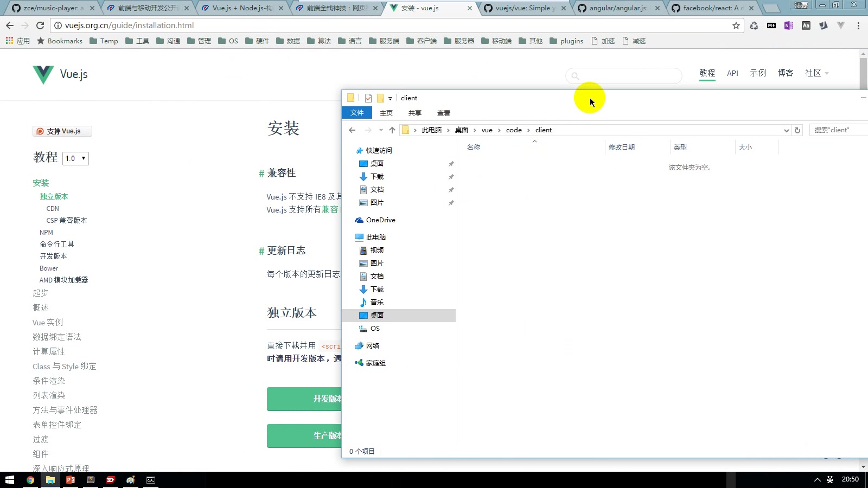Go up one folder level in Explorer

(x=392, y=130)
